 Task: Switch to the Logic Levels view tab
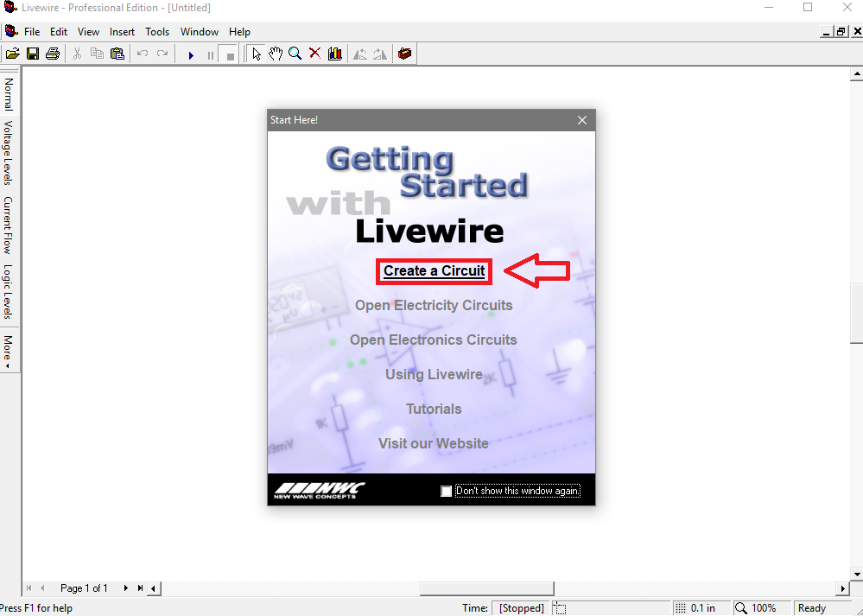click(8, 285)
